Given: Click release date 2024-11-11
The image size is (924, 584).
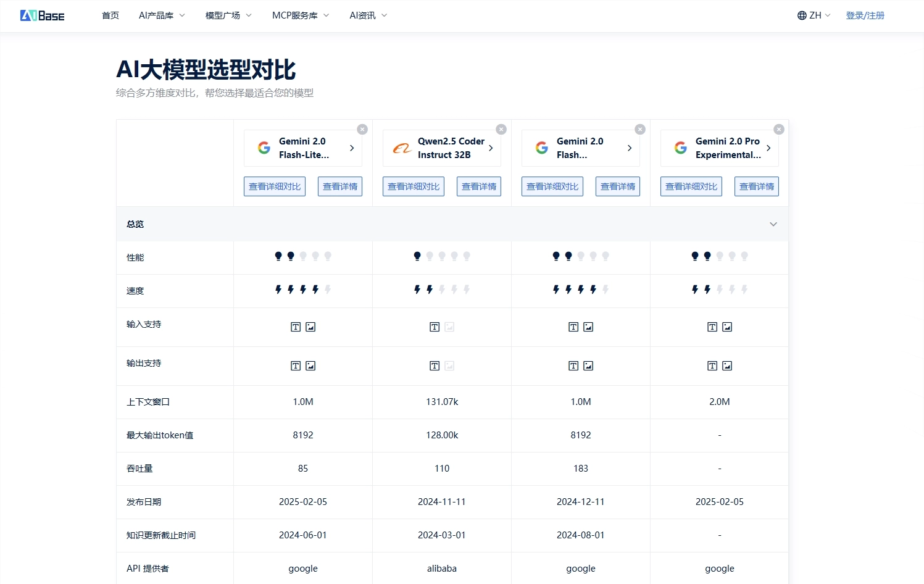Looking at the screenshot, I should [x=442, y=502].
